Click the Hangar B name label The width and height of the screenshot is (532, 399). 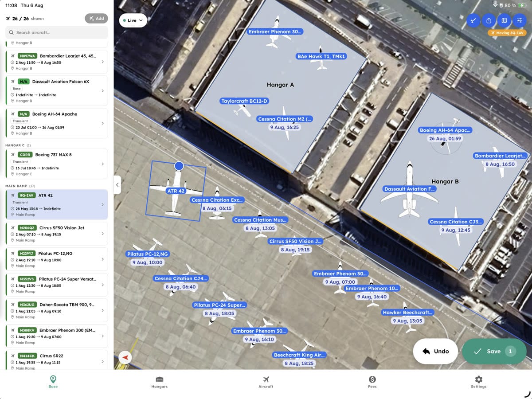point(445,181)
